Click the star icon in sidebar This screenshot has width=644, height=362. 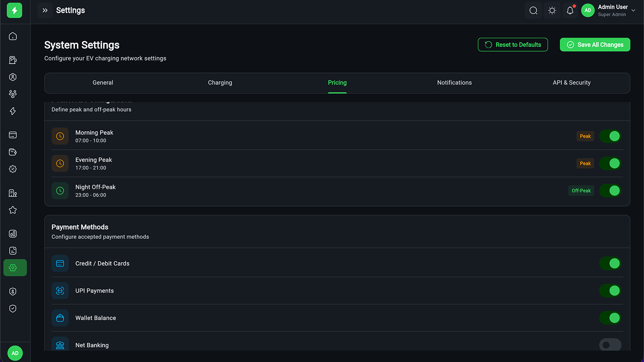click(x=13, y=210)
